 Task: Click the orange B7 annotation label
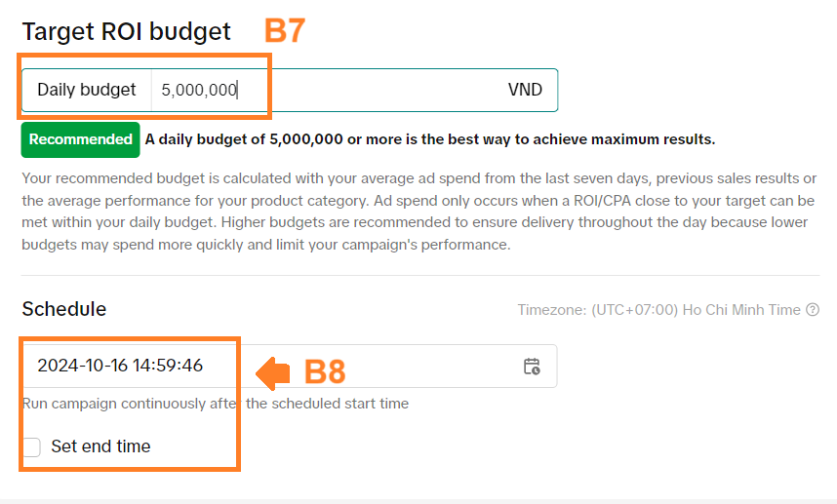click(285, 30)
